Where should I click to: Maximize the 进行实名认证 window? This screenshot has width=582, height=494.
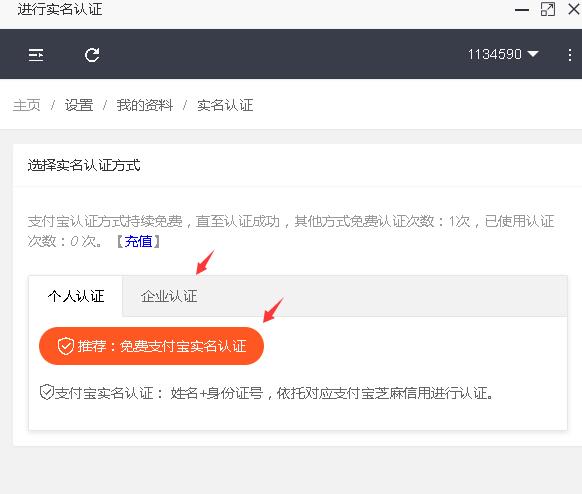[x=548, y=9]
